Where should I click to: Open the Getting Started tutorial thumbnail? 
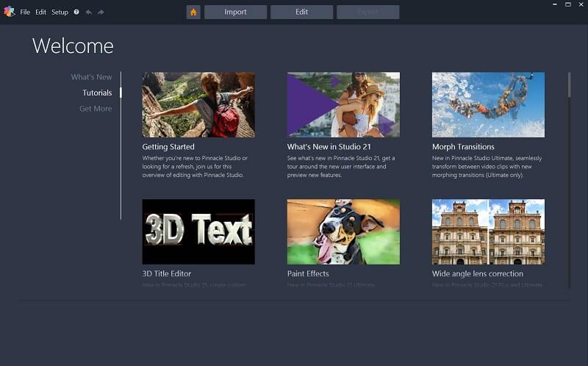[198, 104]
